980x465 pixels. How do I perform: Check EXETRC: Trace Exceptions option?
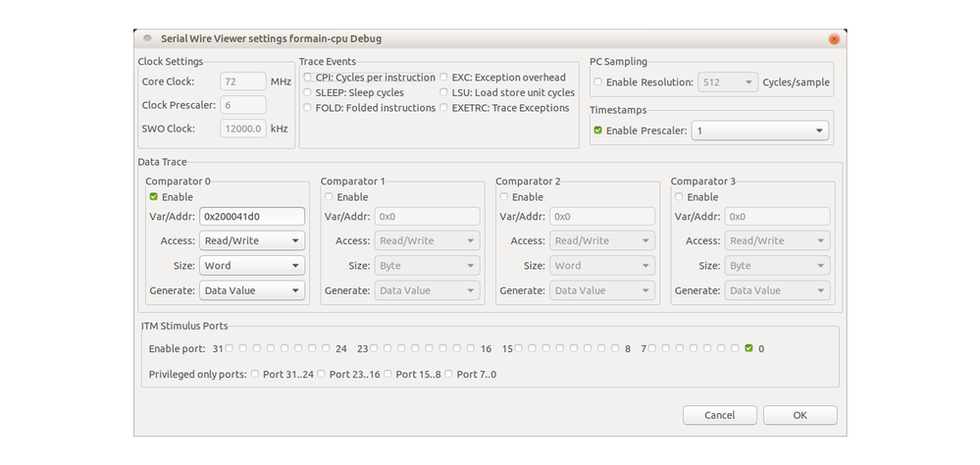coord(443,108)
